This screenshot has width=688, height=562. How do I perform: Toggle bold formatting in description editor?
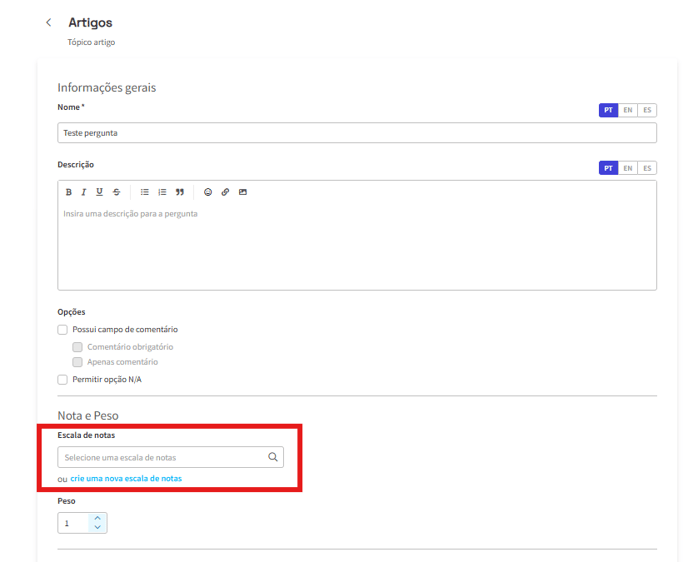pos(69,192)
